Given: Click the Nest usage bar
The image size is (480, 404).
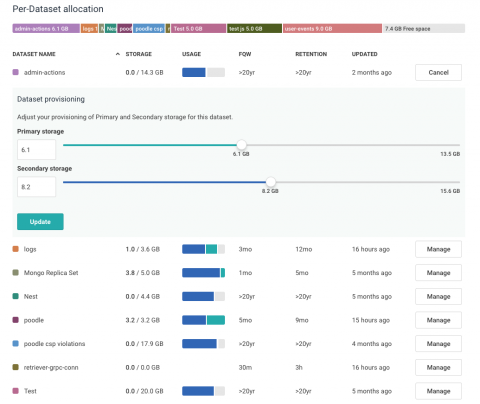Looking at the screenshot, I should click(203, 296).
